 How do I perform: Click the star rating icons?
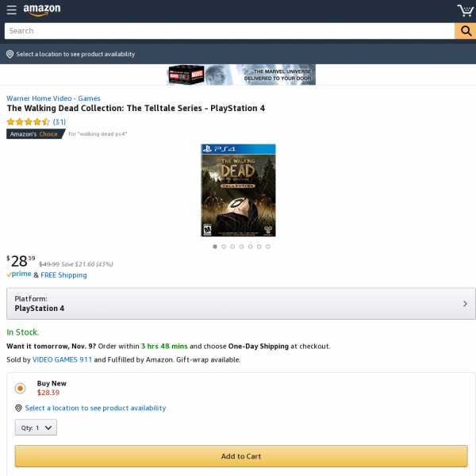tap(29, 121)
